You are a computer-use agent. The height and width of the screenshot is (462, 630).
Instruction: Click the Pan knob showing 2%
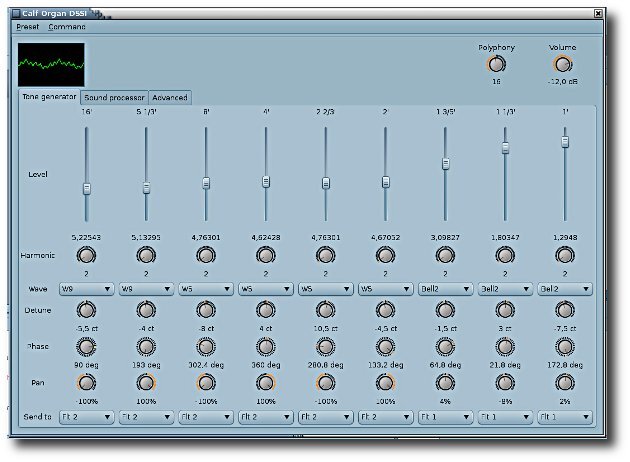[565, 383]
